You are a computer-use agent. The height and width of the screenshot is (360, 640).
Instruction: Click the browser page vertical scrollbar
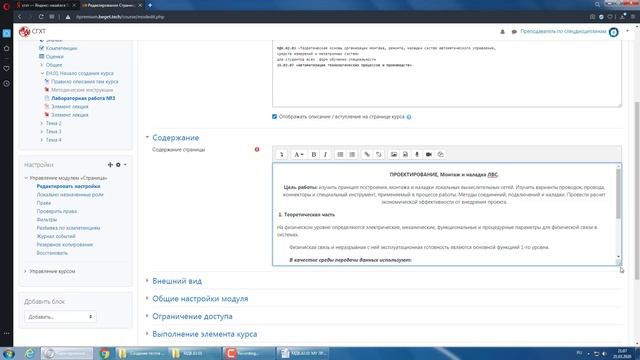pyautogui.click(x=637, y=191)
